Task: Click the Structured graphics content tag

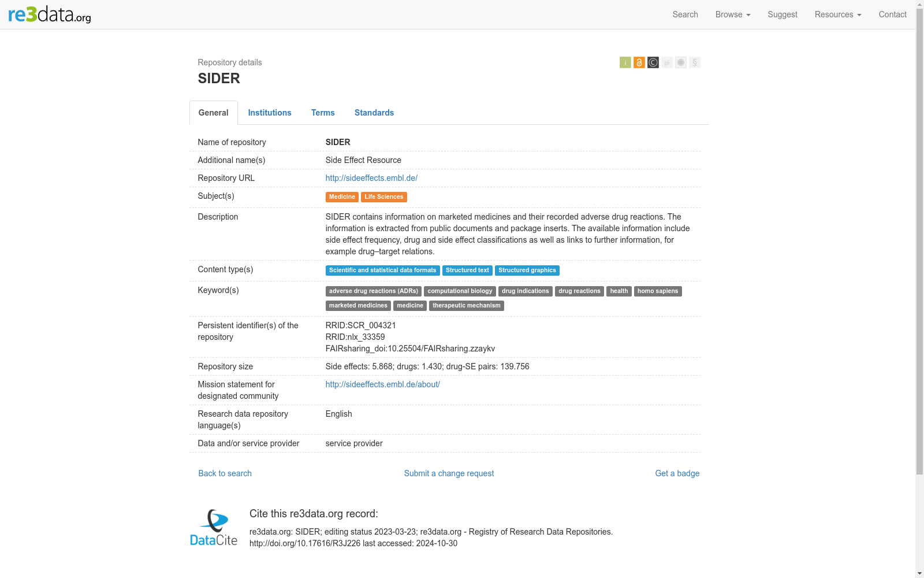Action: (x=527, y=271)
